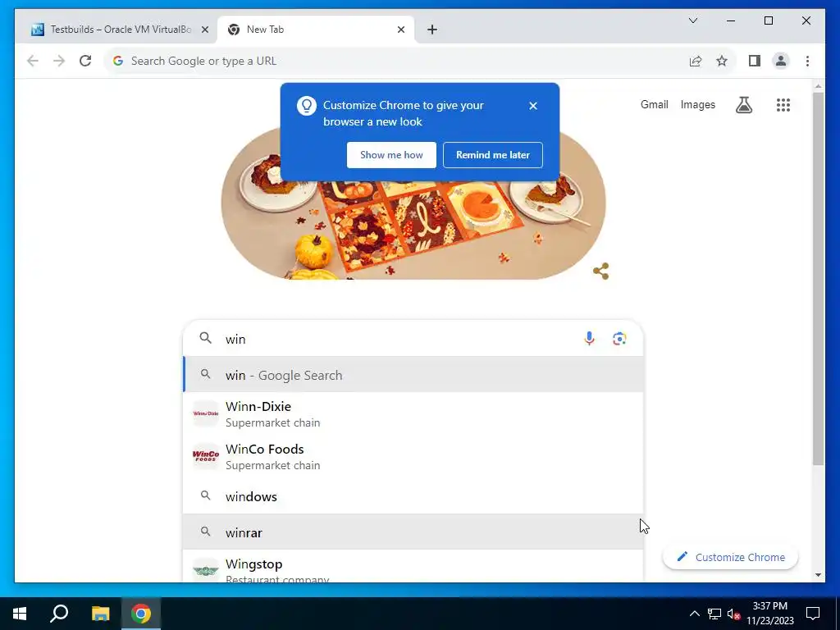Open the Search Labs flask icon
This screenshot has height=630, width=840.
point(743,105)
